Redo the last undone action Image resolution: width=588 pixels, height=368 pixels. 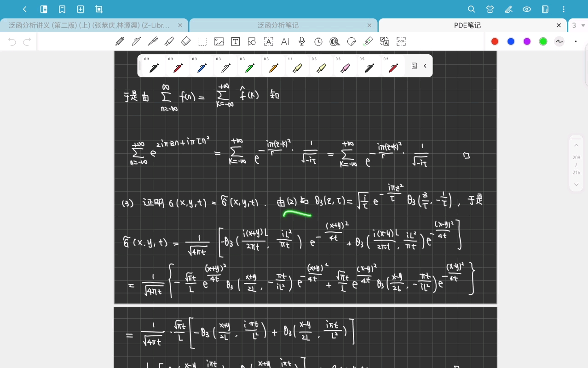click(27, 42)
